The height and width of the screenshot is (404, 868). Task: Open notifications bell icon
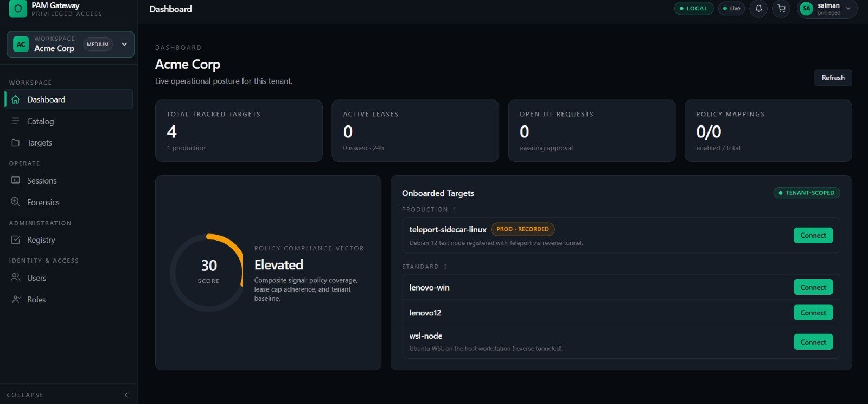758,9
